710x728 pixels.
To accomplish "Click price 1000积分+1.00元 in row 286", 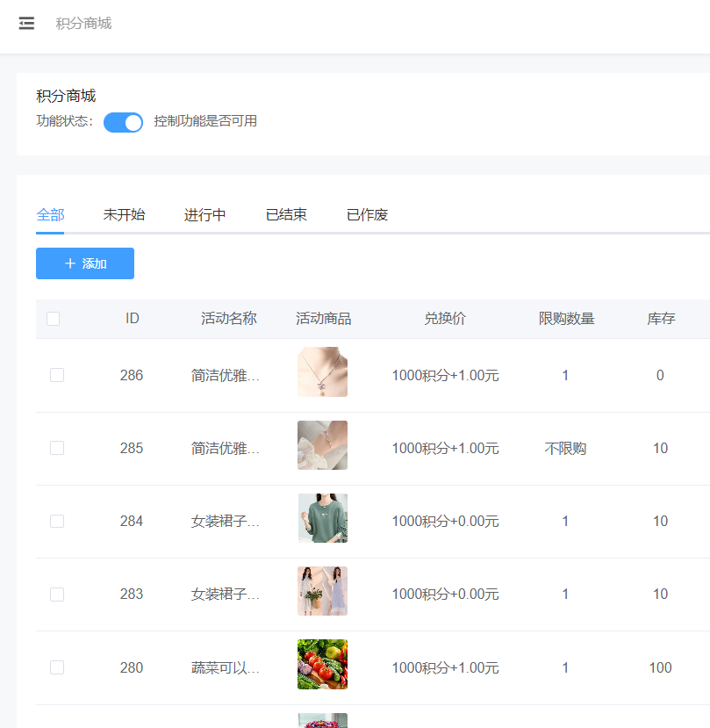I will coord(446,375).
